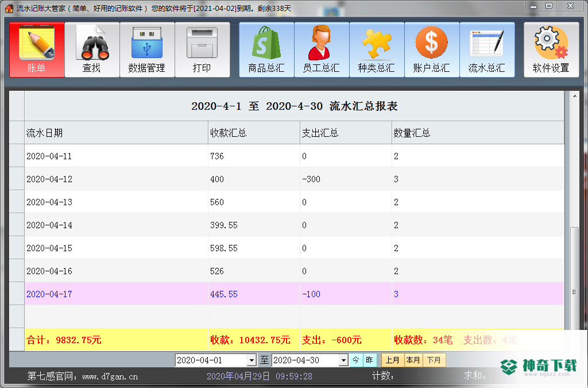Click the 399.55 income cell

click(254, 225)
